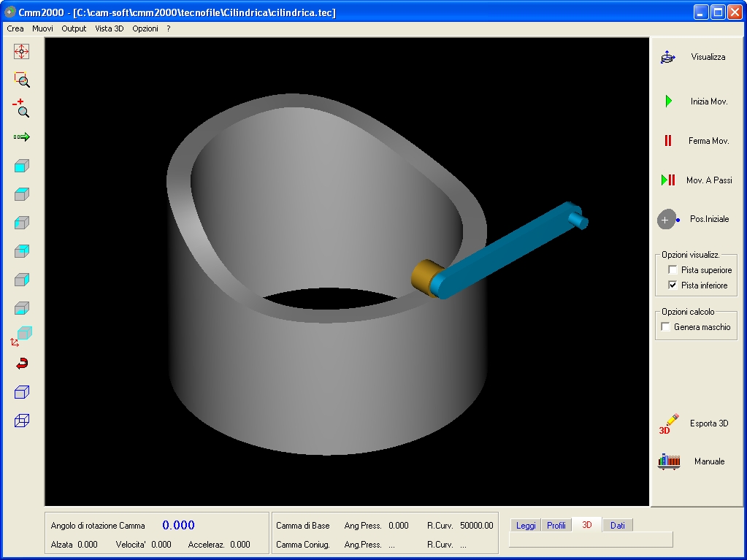Image resolution: width=747 pixels, height=560 pixels.
Task: Click the progress bar below the tabs
Action: coord(591,540)
